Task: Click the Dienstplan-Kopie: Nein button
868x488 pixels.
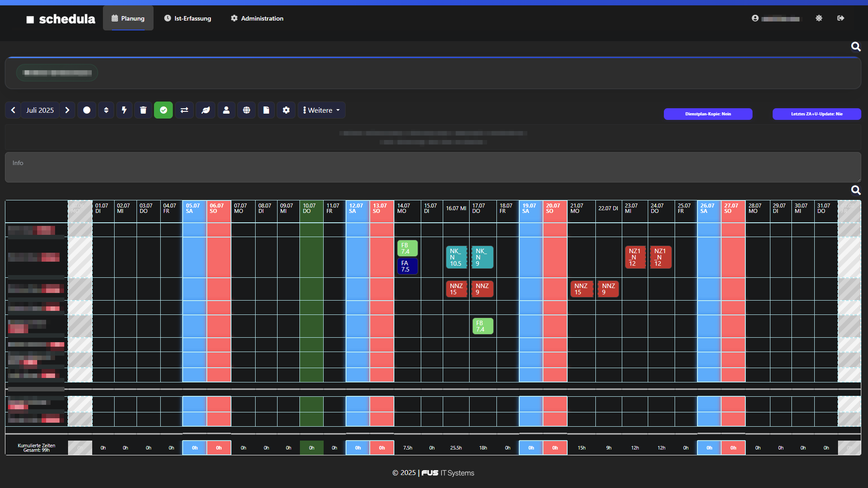Action: coord(708,114)
